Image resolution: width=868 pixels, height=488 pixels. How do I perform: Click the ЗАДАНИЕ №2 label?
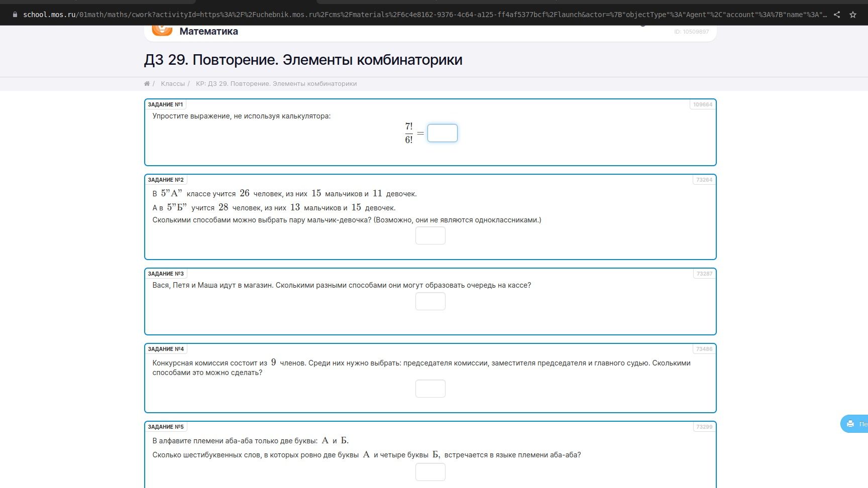(x=166, y=180)
